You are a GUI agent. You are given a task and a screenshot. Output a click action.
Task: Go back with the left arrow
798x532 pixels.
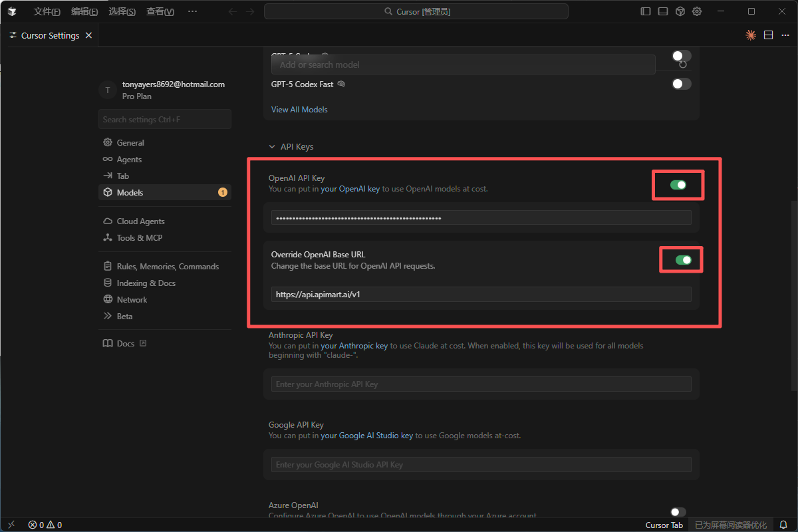232,11
